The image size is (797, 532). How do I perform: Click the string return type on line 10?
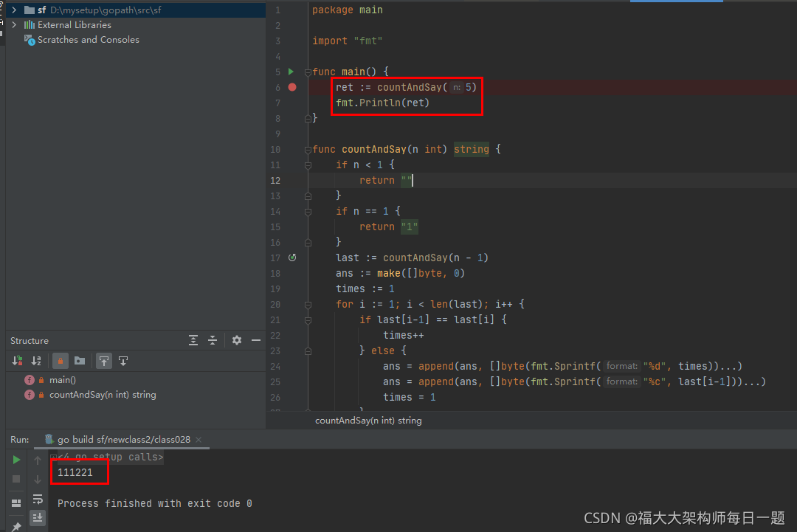(x=471, y=149)
